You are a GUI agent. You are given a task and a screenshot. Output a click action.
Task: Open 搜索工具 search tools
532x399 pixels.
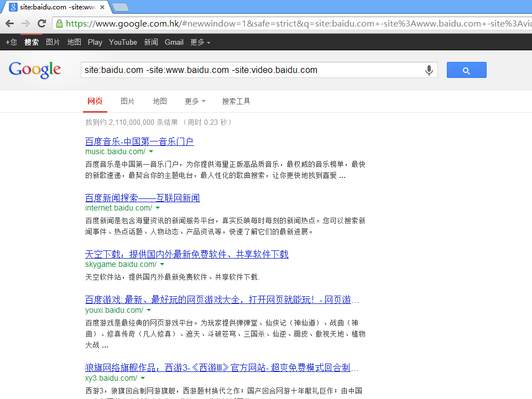[x=236, y=101]
